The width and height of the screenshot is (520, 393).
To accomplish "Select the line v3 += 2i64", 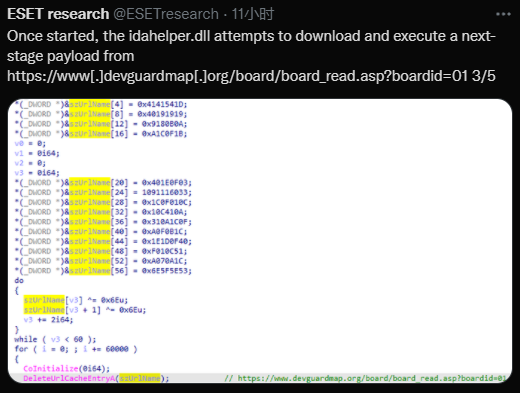I will [x=48, y=320].
